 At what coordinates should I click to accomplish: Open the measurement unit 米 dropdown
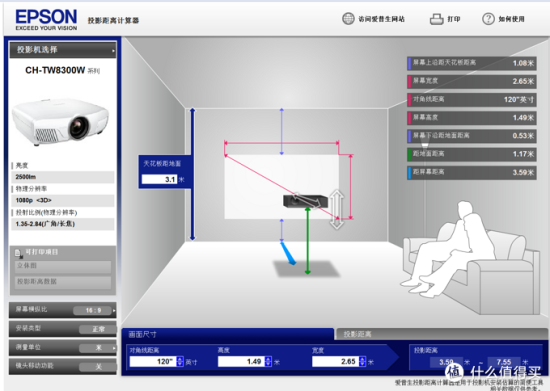pos(98,348)
